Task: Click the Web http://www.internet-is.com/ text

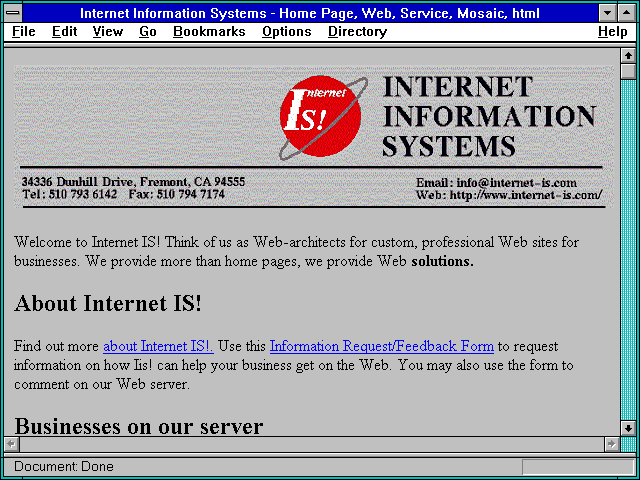Action: pyautogui.click(x=509, y=195)
